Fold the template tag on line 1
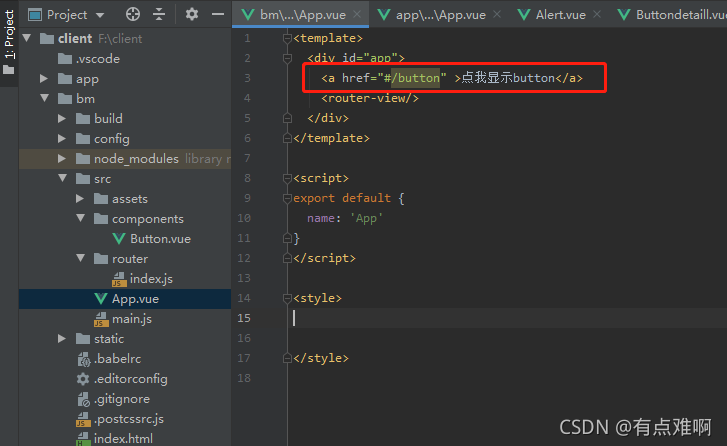Viewport: 727px width, 446px height. (287, 38)
